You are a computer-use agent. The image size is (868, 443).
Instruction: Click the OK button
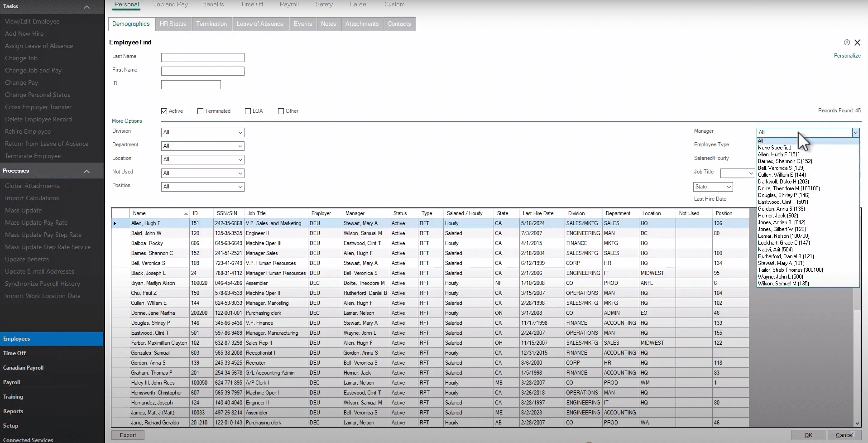tap(808, 435)
